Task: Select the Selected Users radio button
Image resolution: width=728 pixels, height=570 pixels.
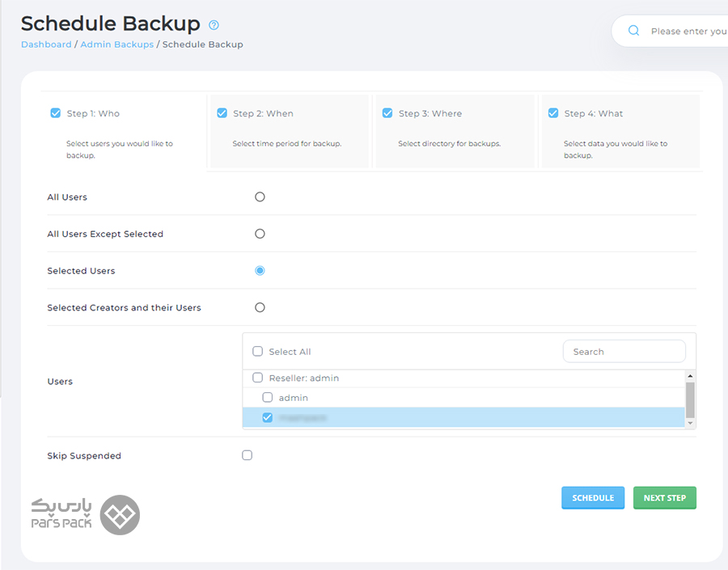Action: point(260,271)
